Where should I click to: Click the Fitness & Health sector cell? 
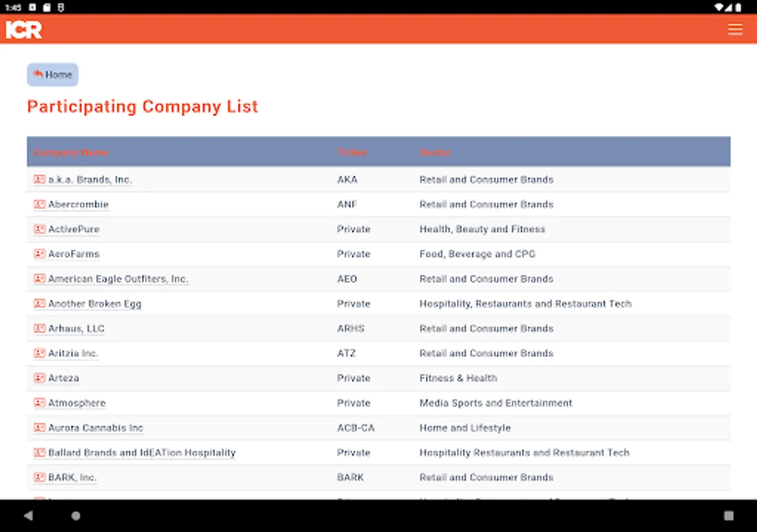click(458, 378)
